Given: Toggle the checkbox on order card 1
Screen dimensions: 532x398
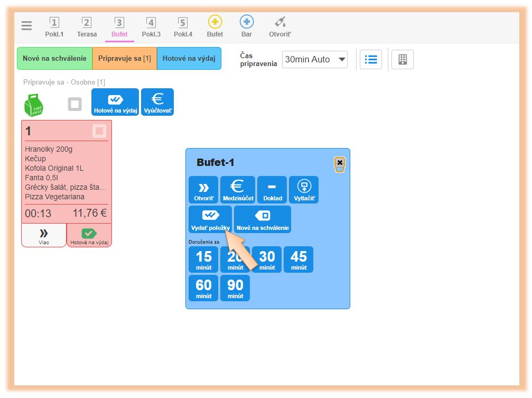Looking at the screenshot, I should (99, 131).
